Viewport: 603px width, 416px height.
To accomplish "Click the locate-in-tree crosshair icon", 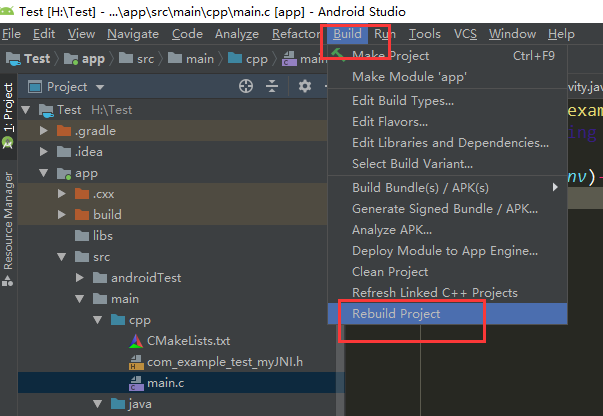I will 246,86.
